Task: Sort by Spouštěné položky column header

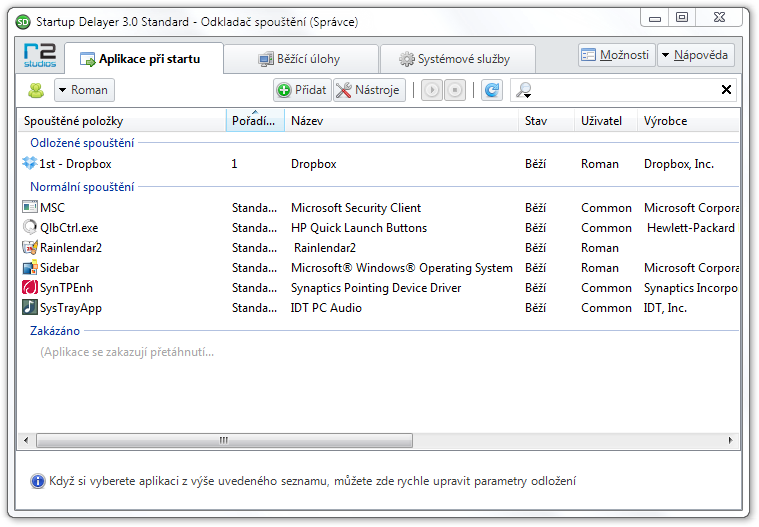Action: [122, 121]
